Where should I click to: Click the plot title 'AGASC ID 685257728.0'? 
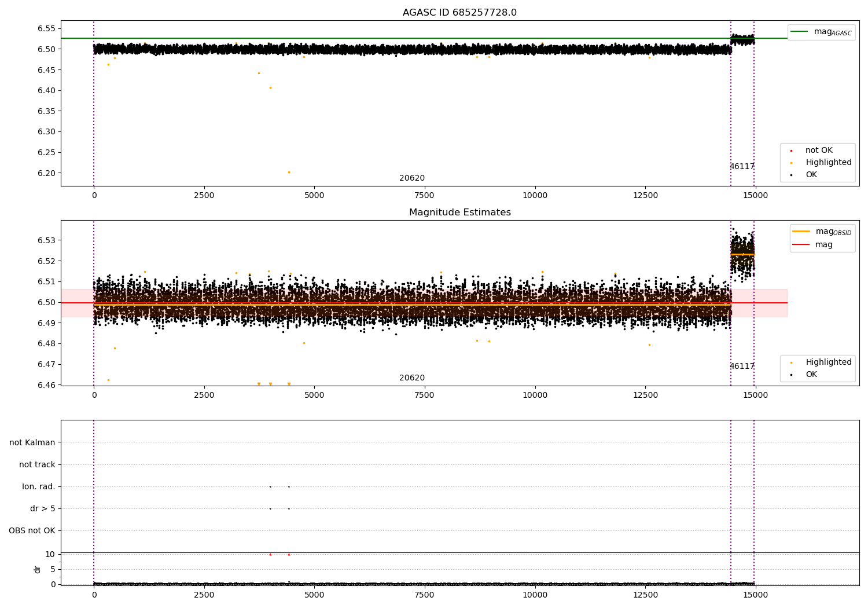tap(459, 13)
